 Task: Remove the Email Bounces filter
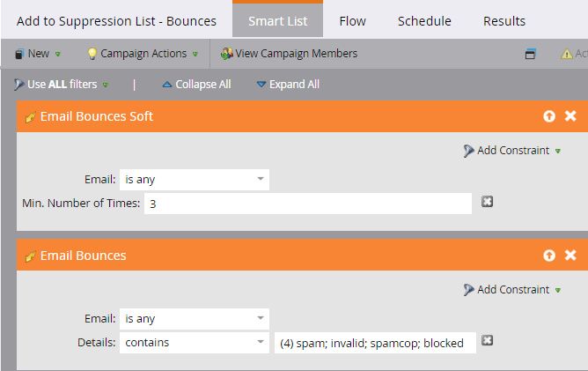click(570, 256)
